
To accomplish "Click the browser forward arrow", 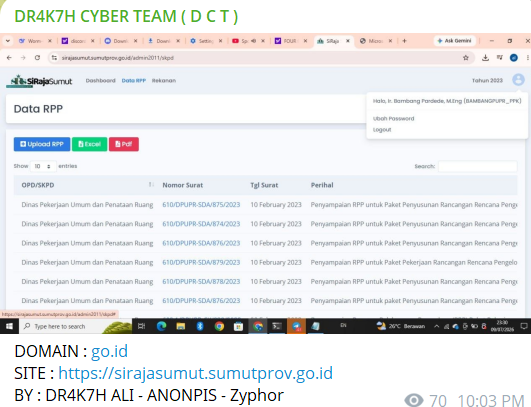I will 23,58.
